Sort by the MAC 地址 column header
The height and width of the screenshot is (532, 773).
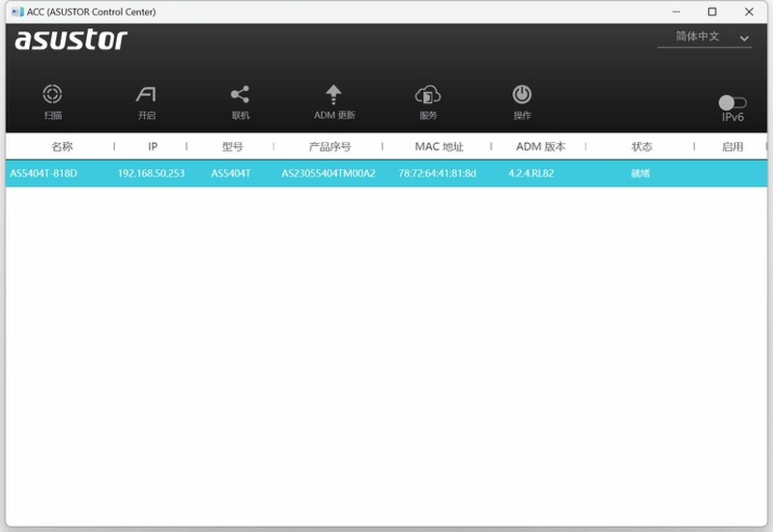(440, 147)
